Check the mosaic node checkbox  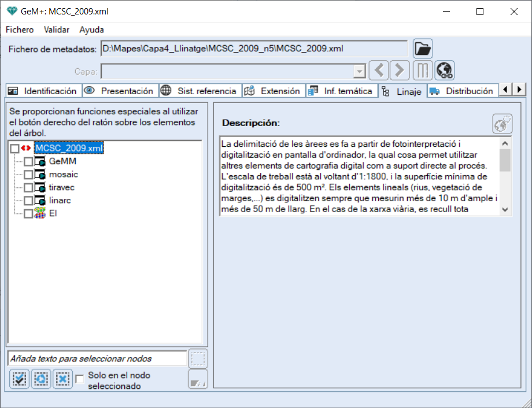[x=28, y=175]
